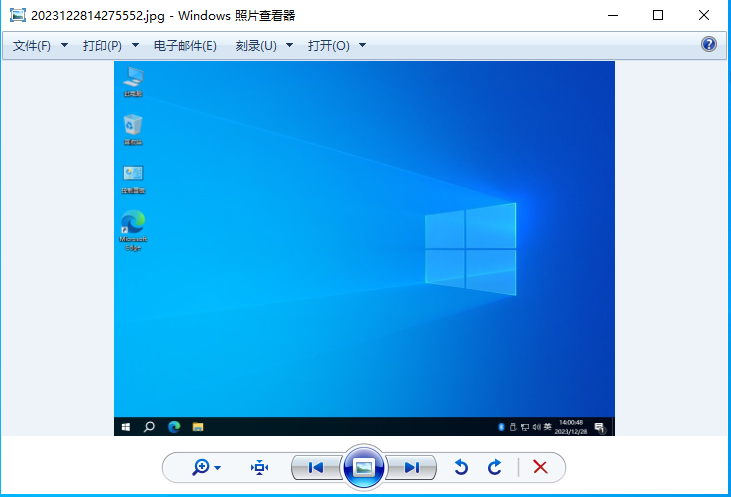Click the File Explorer icon in pictured taskbar

click(x=198, y=427)
